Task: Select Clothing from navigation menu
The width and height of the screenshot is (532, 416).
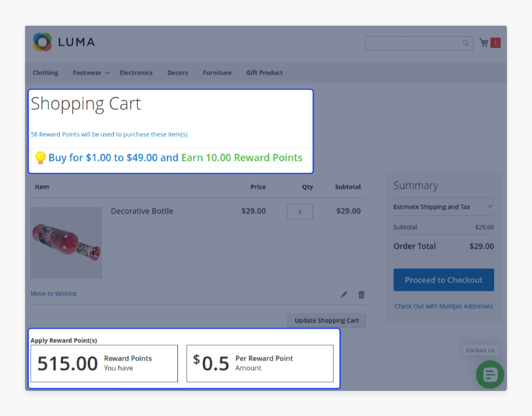Action: tap(45, 73)
